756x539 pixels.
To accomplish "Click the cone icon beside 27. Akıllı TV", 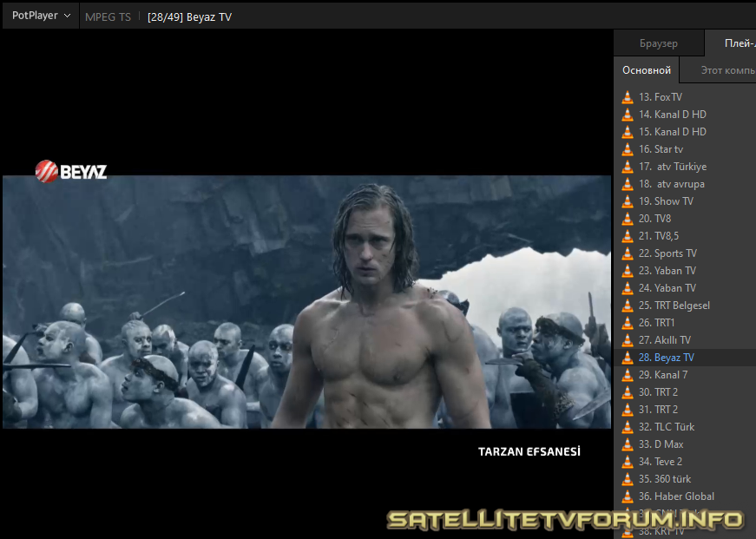I will 628,340.
